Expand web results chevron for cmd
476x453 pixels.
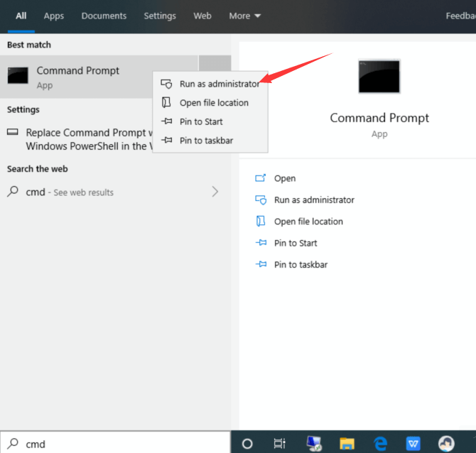[x=215, y=192]
